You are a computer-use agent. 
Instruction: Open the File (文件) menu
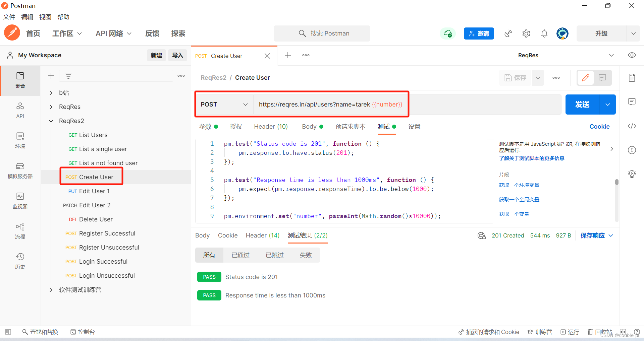[x=9, y=17]
